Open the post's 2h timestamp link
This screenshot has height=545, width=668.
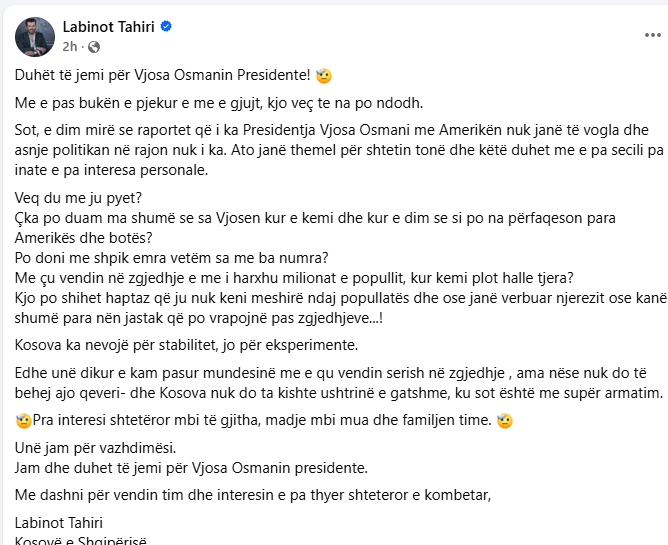(69, 46)
